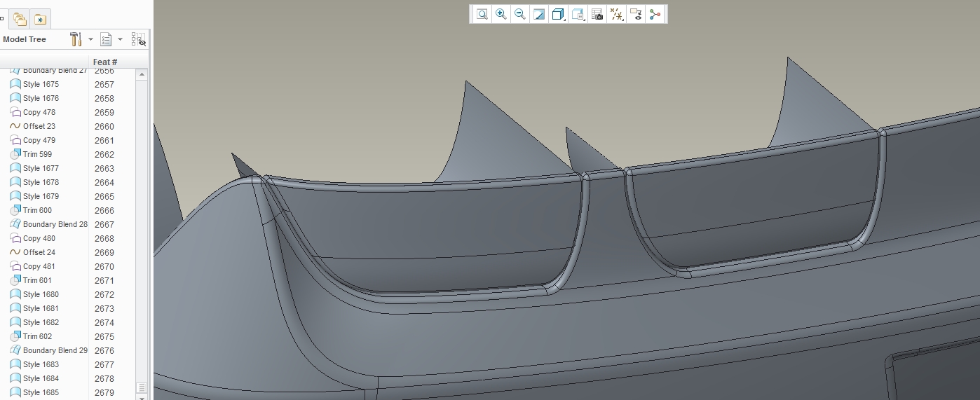980x400 pixels.
Task: Click the tree display hide icon
Action: (138, 39)
